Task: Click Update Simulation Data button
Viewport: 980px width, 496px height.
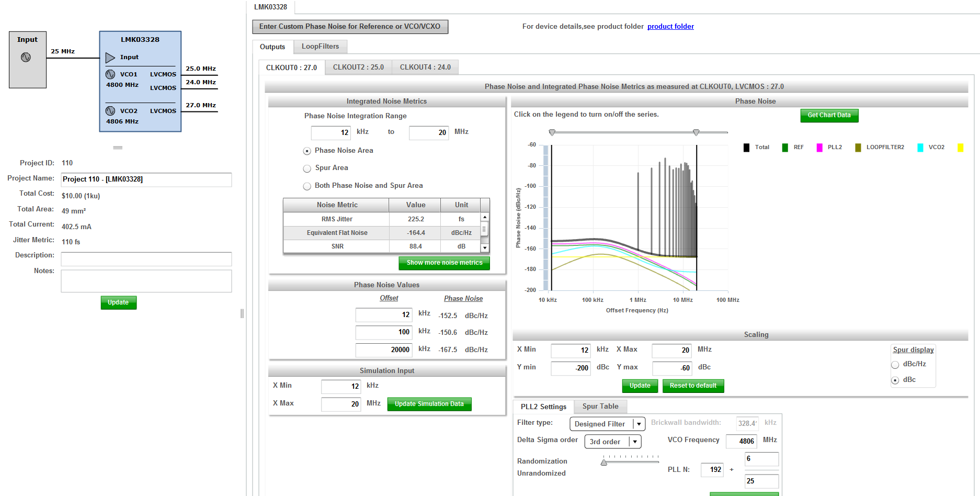Action: click(x=429, y=404)
